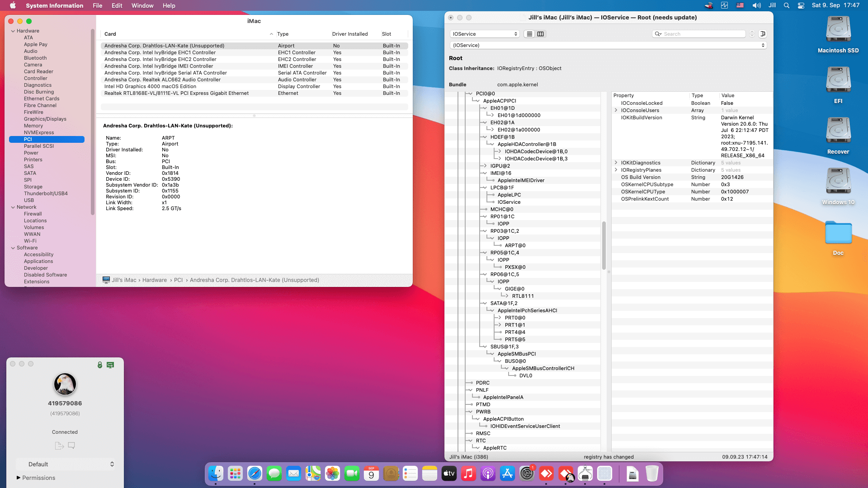This screenshot has height=488, width=868.
Task: Select ARPT@0 node in IORegistry tree
Action: (x=515, y=245)
